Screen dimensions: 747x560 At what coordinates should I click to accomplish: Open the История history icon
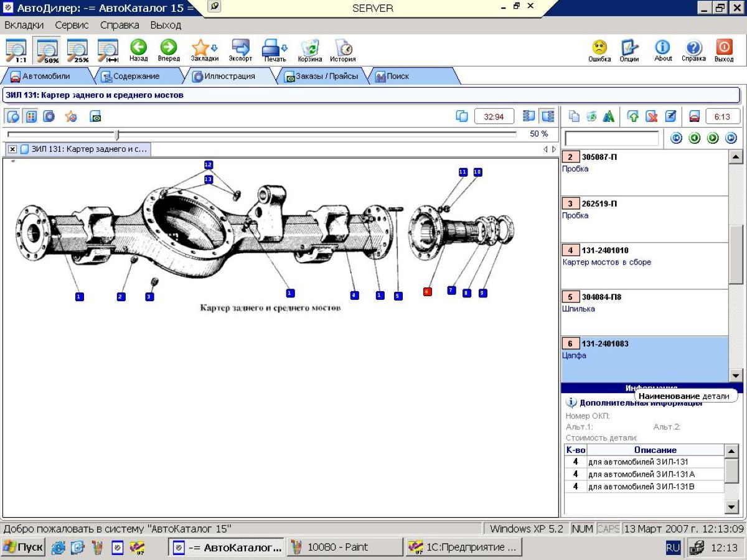342,49
